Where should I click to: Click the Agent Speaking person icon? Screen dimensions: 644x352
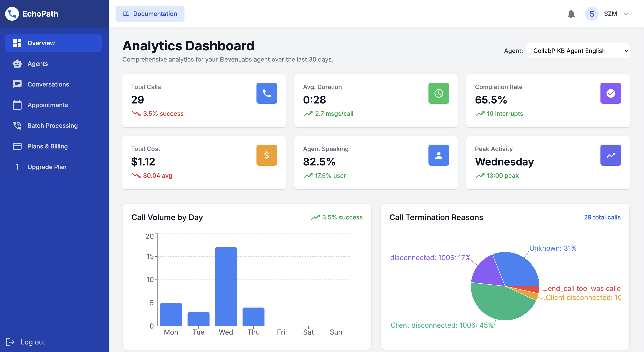coord(439,155)
